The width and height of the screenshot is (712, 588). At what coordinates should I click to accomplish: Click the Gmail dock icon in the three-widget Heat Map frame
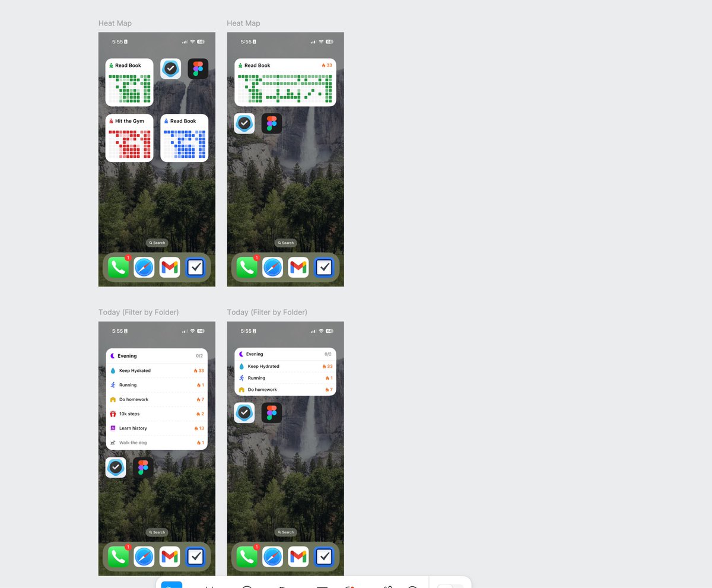[x=170, y=268]
